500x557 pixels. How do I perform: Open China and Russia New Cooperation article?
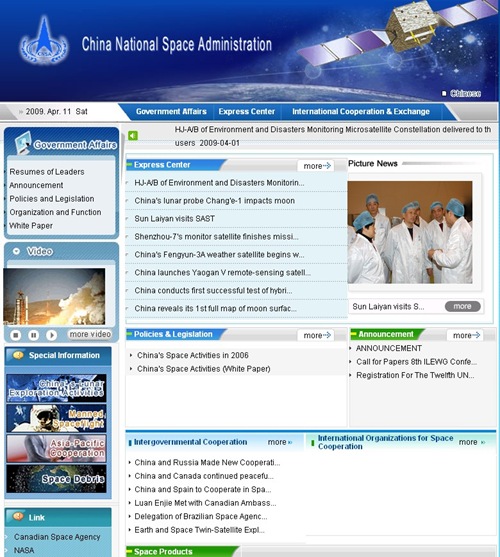207,463
